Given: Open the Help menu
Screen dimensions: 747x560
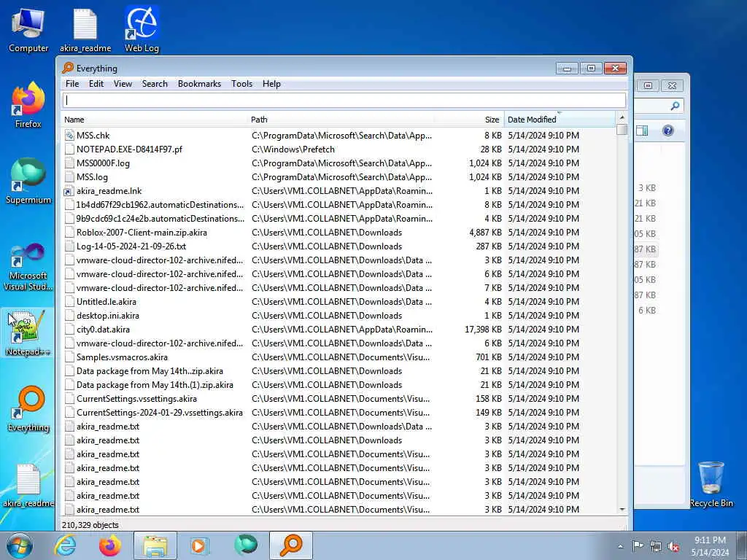Looking at the screenshot, I should tap(271, 84).
